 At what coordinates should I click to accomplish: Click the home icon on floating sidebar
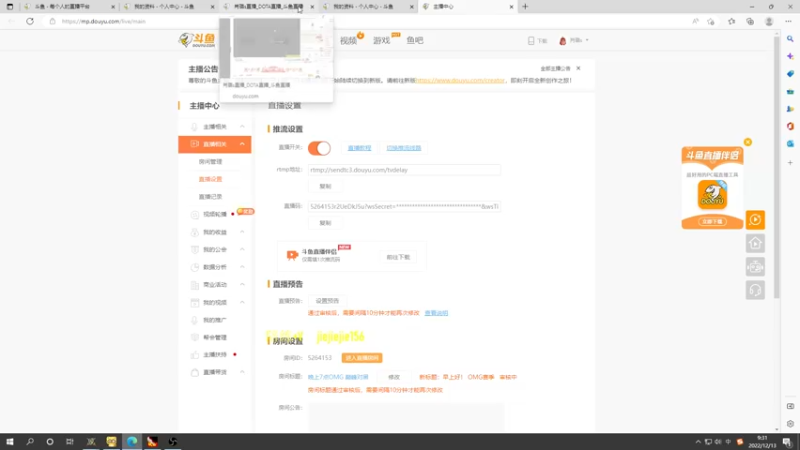pyautogui.click(x=755, y=243)
